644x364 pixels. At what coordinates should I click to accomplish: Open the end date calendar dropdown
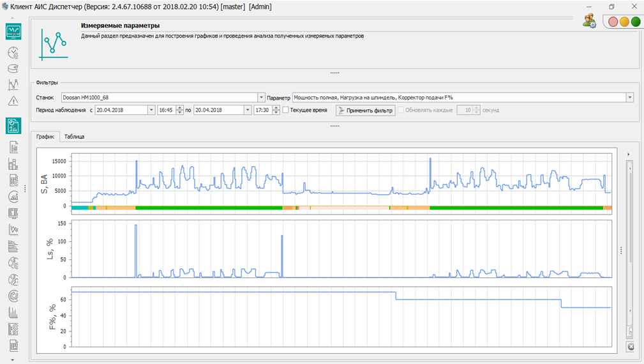[x=248, y=110]
